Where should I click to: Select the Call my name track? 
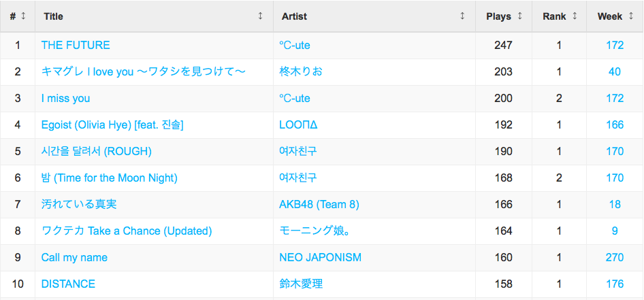coord(74,258)
